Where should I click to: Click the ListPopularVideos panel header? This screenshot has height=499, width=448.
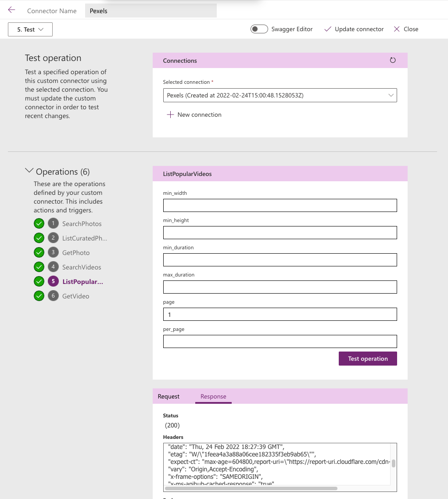point(280,174)
